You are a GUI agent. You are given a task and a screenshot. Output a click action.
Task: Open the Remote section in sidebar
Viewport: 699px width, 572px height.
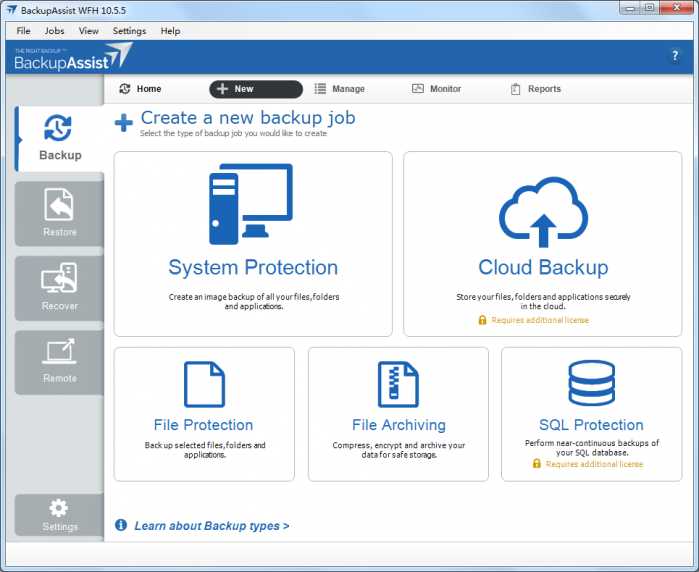[60, 362]
